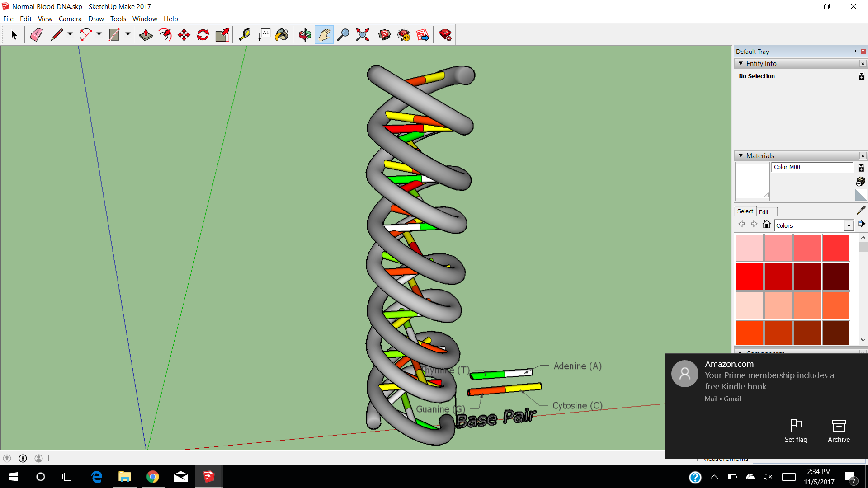868x488 pixels.
Task: Select the Push/Pull tool
Action: 146,35
